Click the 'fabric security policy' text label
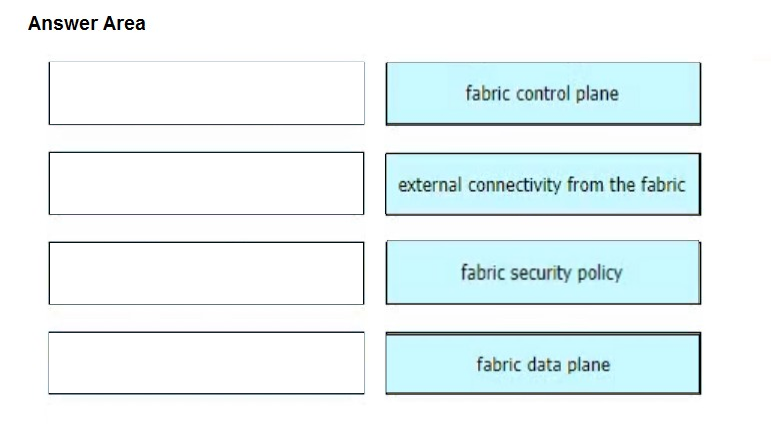This screenshot has height=448, width=771. pyautogui.click(x=541, y=272)
